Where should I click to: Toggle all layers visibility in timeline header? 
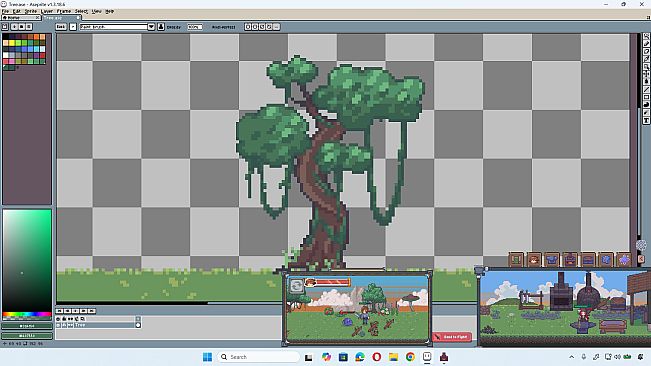pos(59,319)
